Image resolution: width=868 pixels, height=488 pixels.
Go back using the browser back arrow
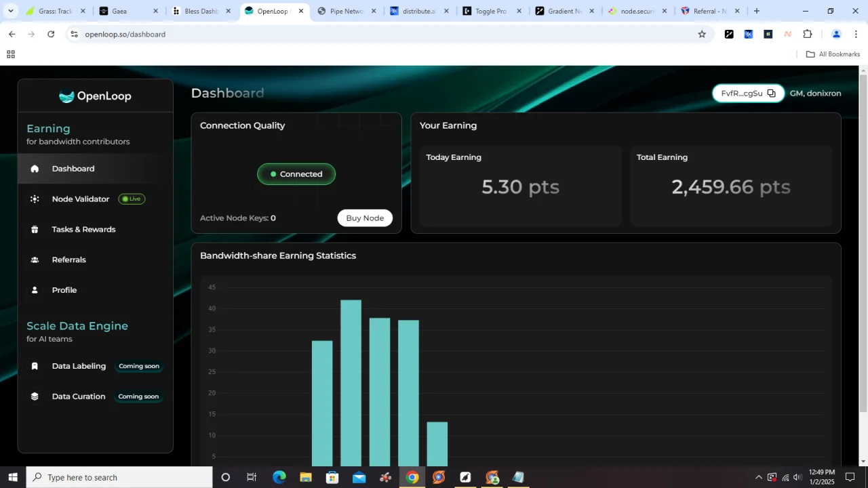point(12,35)
